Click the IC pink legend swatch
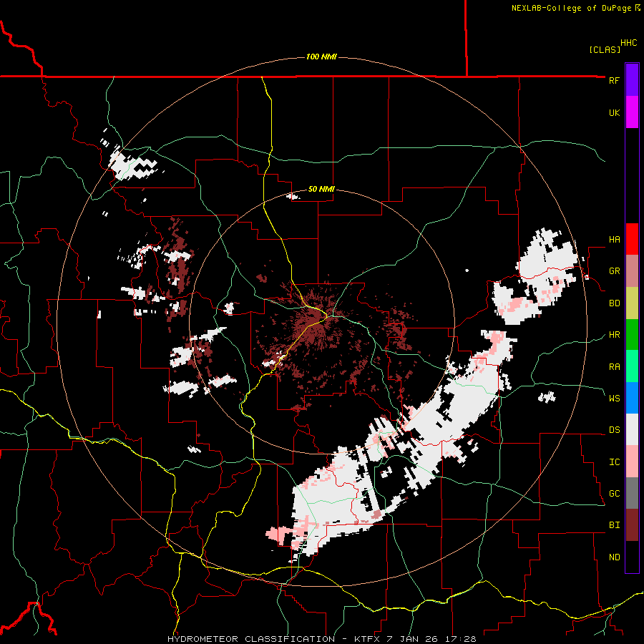This screenshot has height=644, width=644. (x=632, y=462)
